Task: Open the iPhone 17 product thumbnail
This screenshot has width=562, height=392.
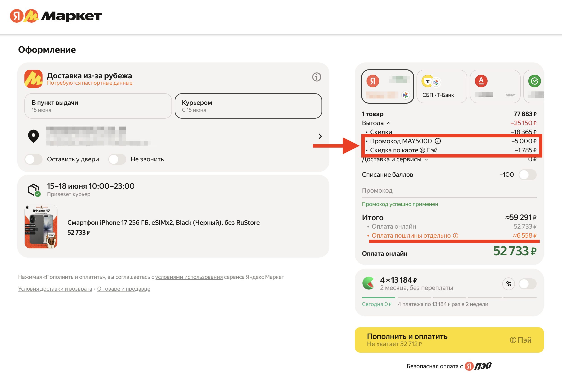Action: 41,227
